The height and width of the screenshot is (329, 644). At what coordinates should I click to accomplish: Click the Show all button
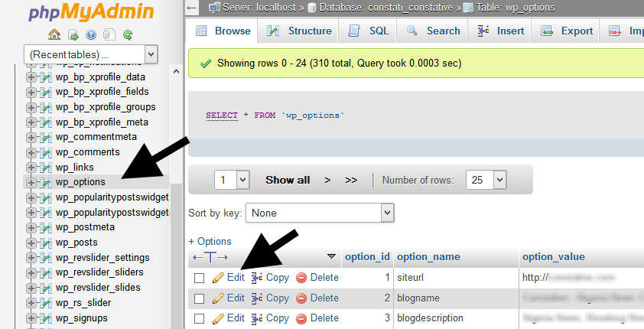(x=288, y=180)
